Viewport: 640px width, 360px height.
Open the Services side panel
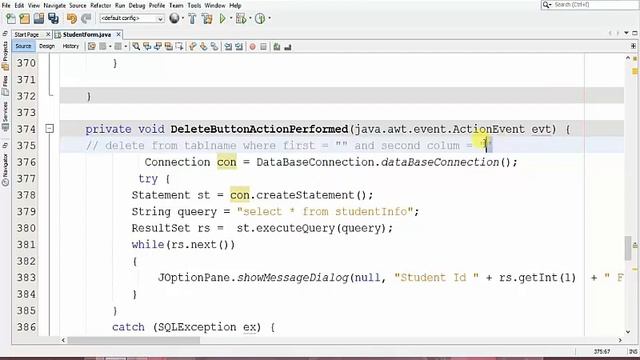tap(5, 116)
